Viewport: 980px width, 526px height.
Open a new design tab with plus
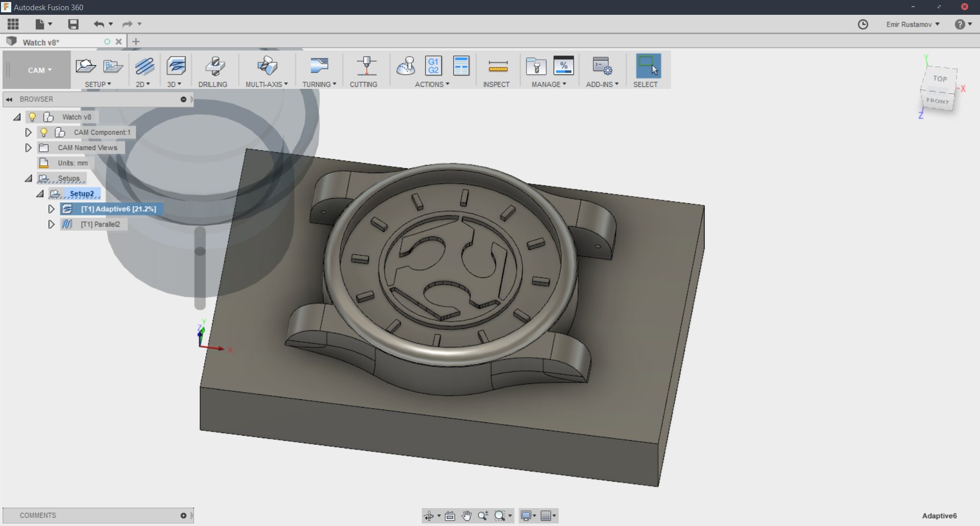point(136,42)
